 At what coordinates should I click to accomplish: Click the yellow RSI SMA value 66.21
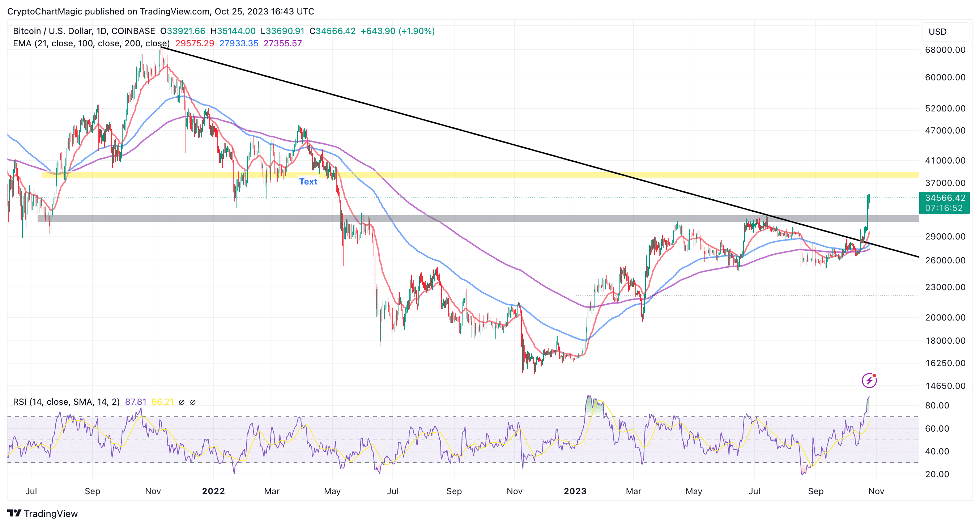click(162, 402)
